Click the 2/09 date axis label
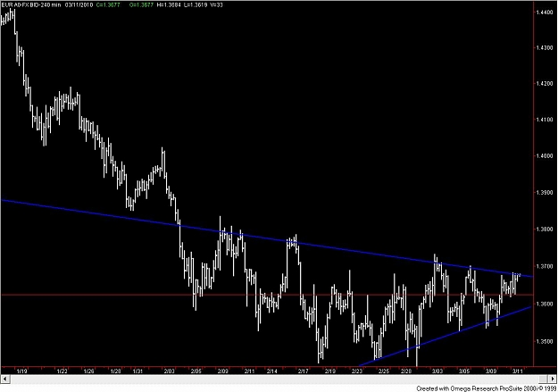This screenshot has width=558, height=392. click(x=223, y=371)
